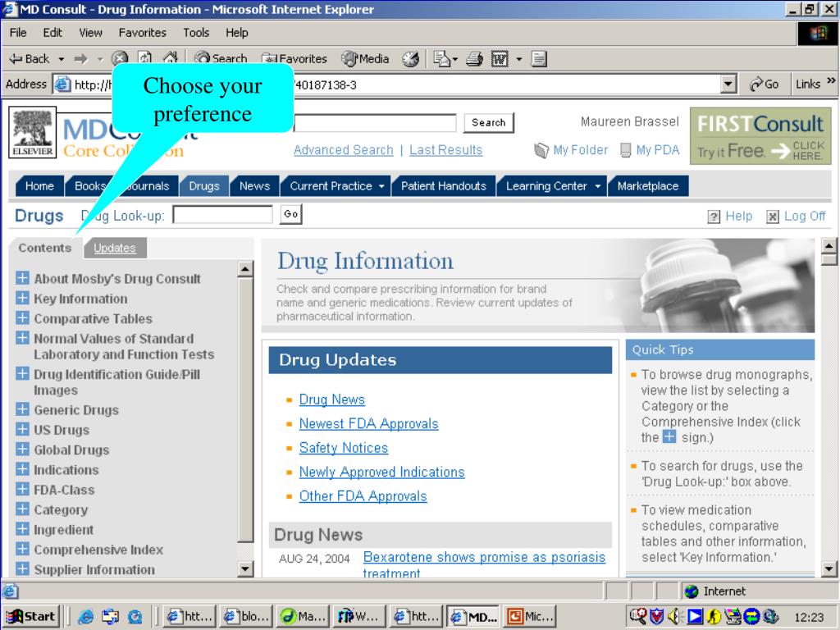
Task: Open the Back button history dropdown
Action: (61, 59)
